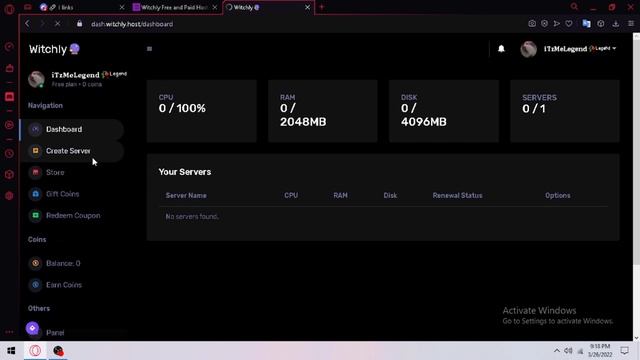Close the 'links' tab
This screenshot has height=360, width=640.
(122, 7)
